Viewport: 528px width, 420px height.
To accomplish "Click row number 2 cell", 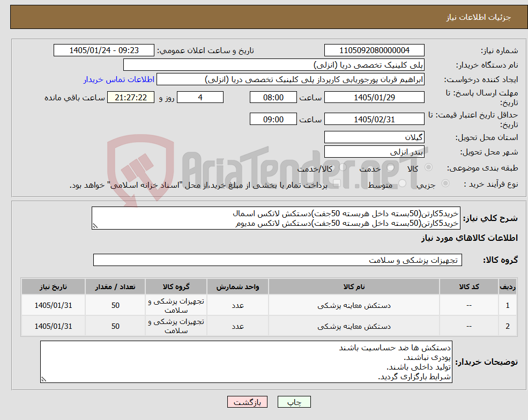I will (x=508, y=326).
